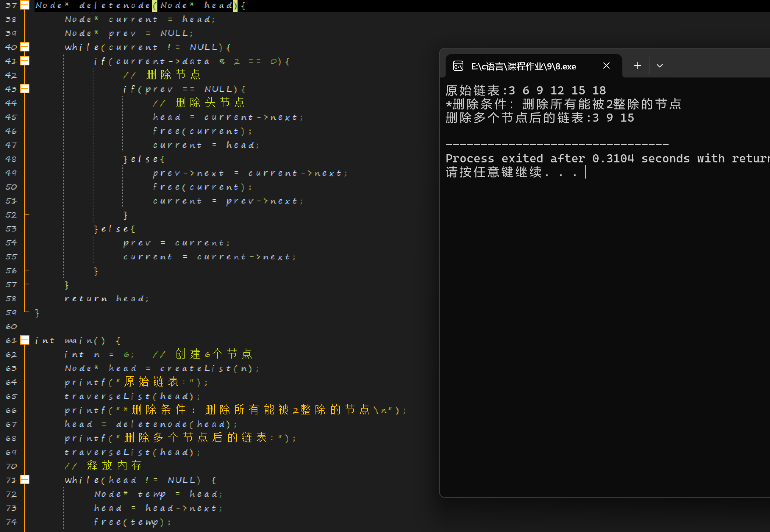Click the 原始链表 output line in terminal
770x532 pixels.
point(526,90)
